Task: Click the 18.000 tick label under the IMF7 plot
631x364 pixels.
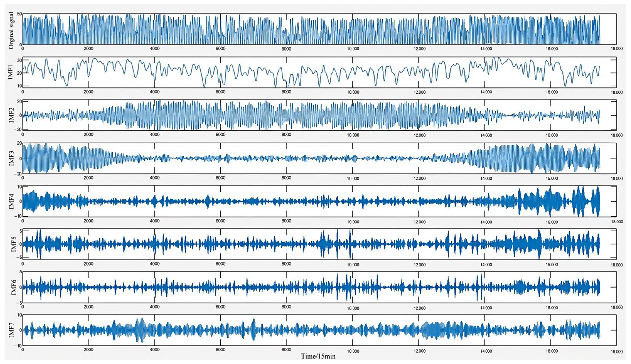Action: [x=617, y=351]
